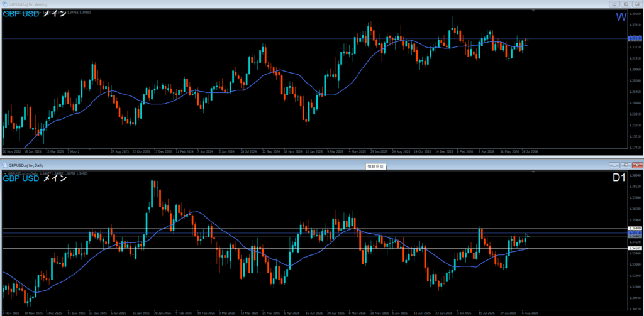Minimize the GBPUSD Daily chart window
This screenshot has width=644, height=316.
[615, 165]
